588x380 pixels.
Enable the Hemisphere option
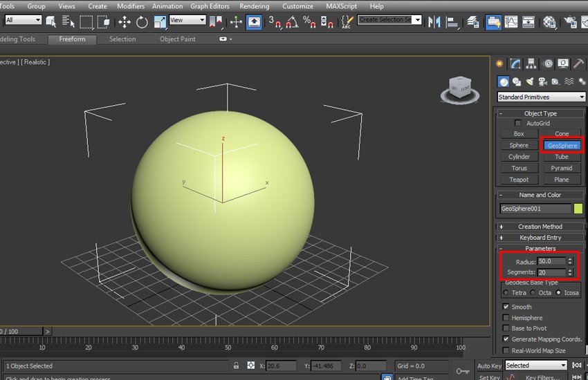506,318
